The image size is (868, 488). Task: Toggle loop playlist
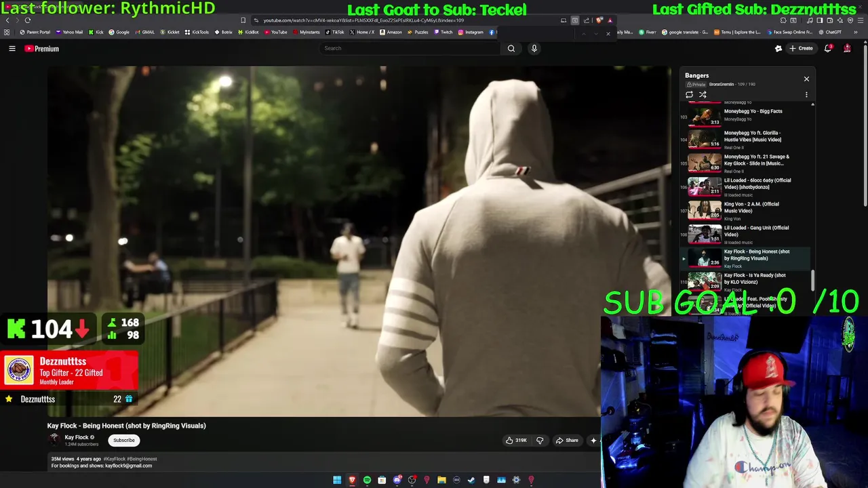[690, 95]
